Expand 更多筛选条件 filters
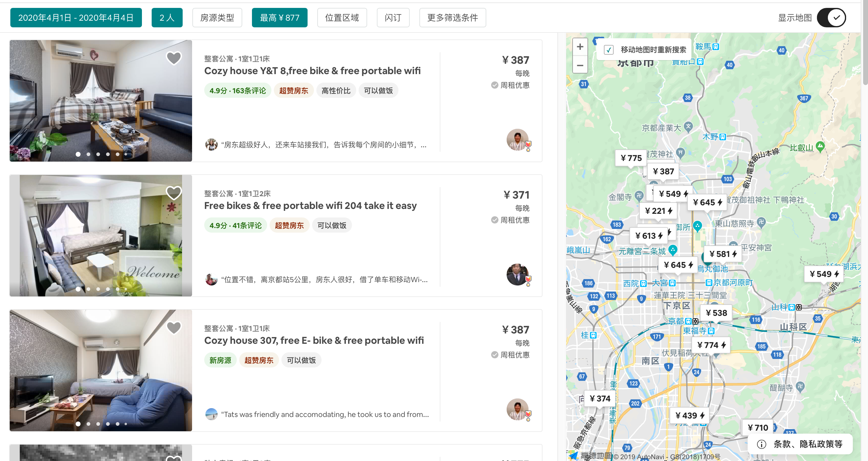The height and width of the screenshot is (461, 868). 452,18
